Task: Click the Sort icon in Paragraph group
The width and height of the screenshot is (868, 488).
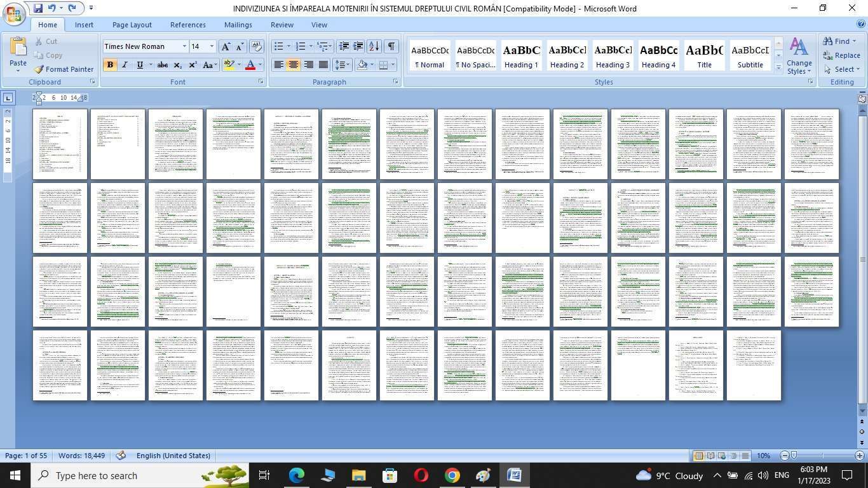Action: 374,46
